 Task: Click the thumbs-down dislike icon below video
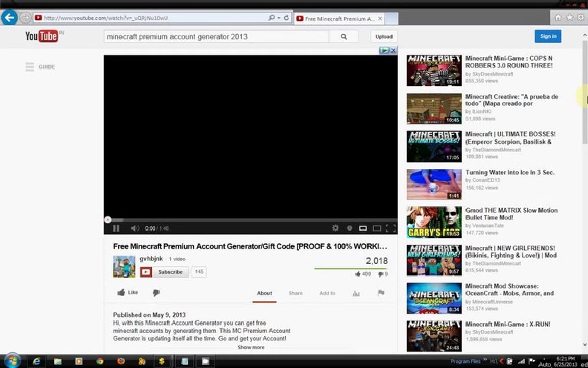coord(156,293)
